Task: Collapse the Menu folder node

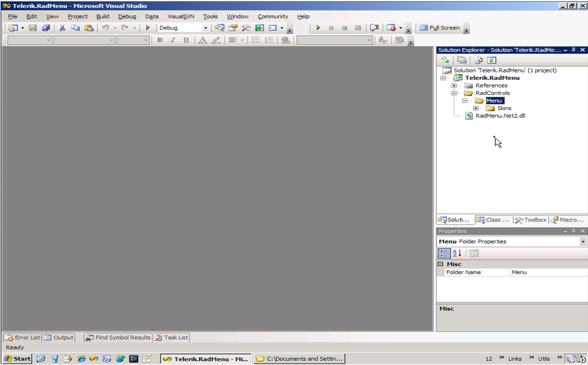Action: pos(465,100)
